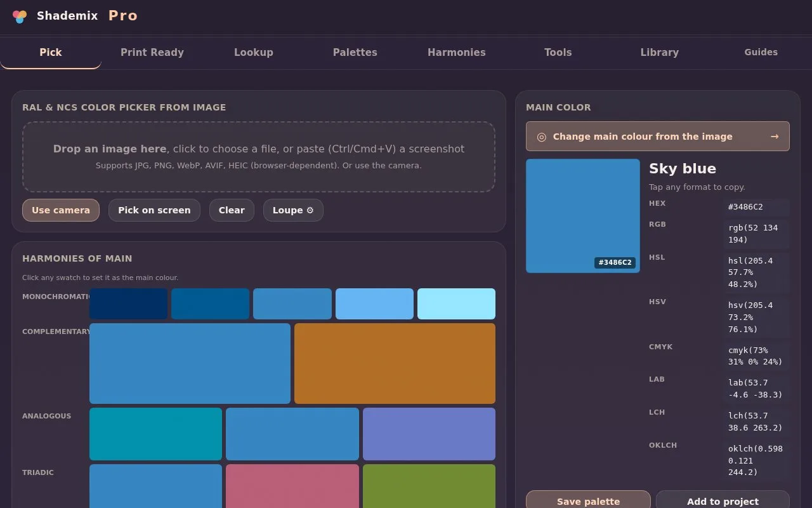Open the Tools tab
This screenshot has width=812, height=508.
click(558, 53)
